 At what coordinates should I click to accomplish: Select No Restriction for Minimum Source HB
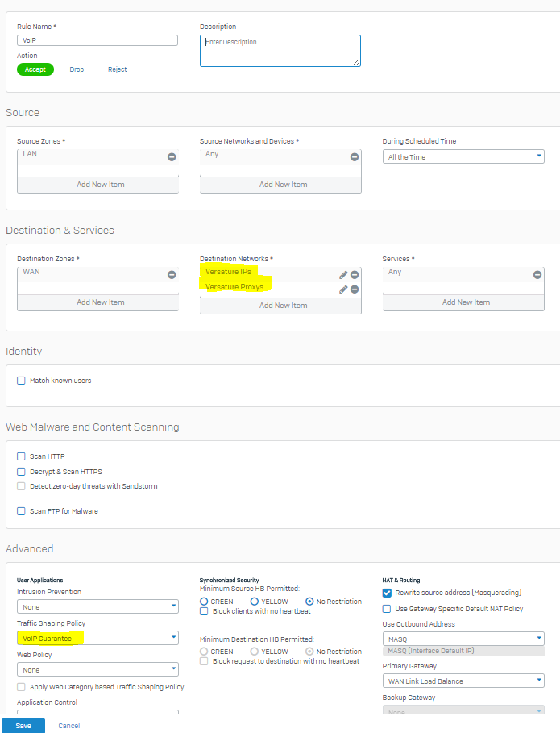tap(309, 602)
